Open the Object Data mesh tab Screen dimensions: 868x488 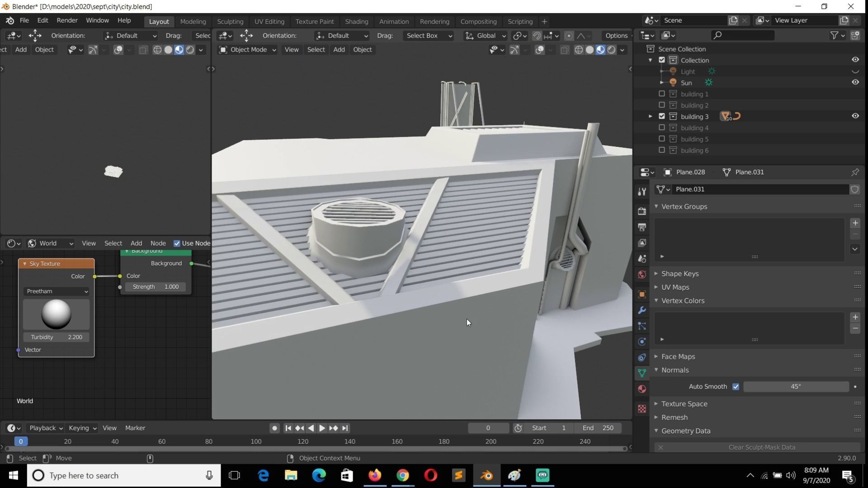pos(642,373)
